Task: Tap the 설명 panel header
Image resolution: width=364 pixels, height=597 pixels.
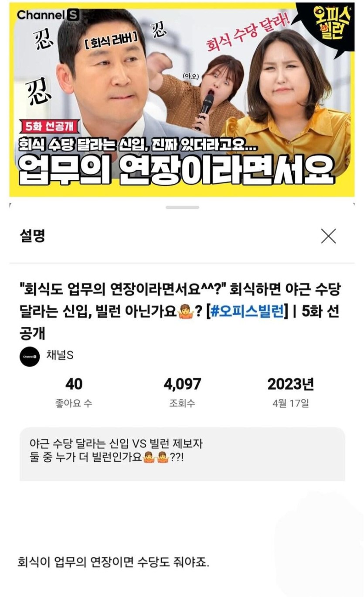Action: [x=33, y=236]
